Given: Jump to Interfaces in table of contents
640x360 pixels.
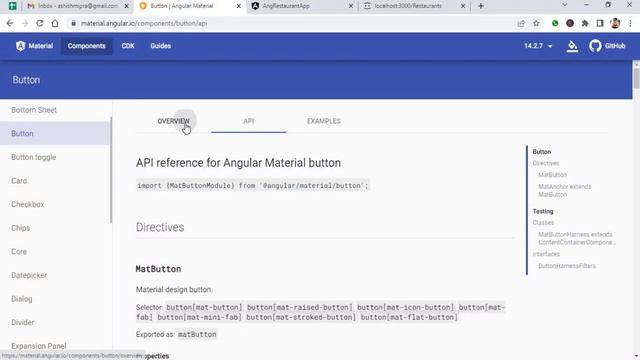Looking at the screenshot, I should pyautogui.click(x=546, y=254).
